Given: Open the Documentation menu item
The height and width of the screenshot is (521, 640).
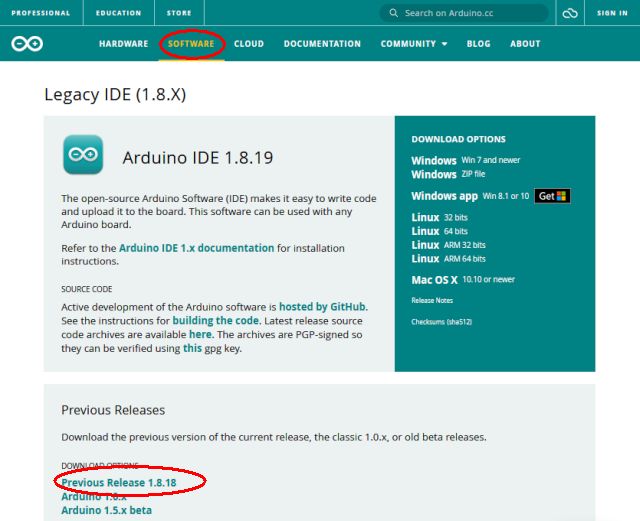Looking at the screenshot, I should tap(322, 44).
